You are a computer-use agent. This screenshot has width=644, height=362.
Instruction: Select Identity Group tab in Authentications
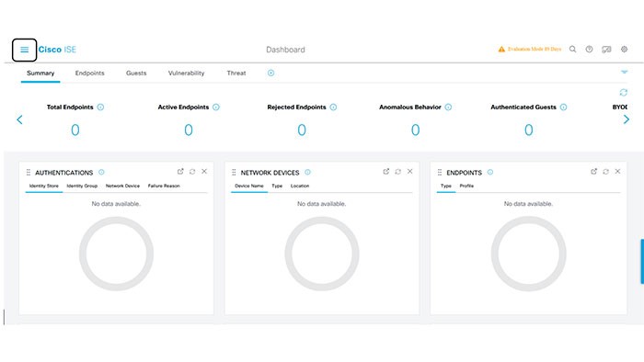click(x=82, y=186)
